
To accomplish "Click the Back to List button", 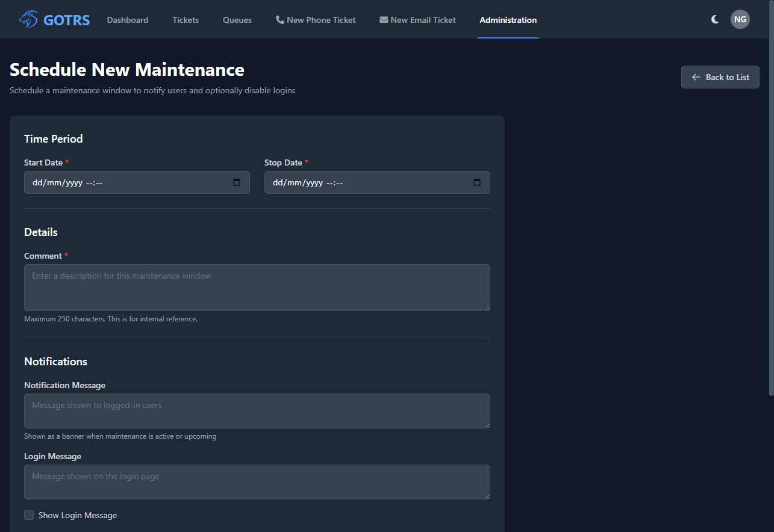I will click(720, 76).
